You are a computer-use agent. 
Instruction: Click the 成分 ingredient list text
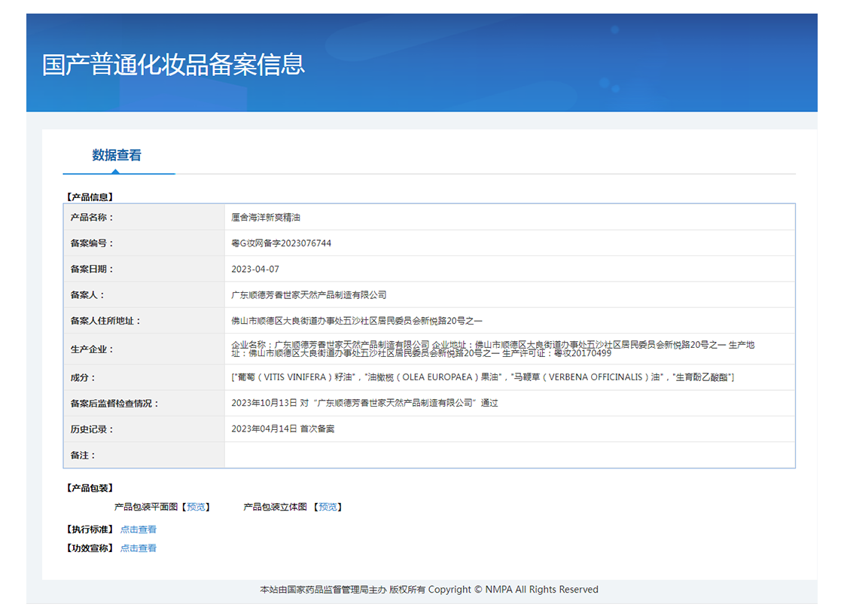click(483, 377)
